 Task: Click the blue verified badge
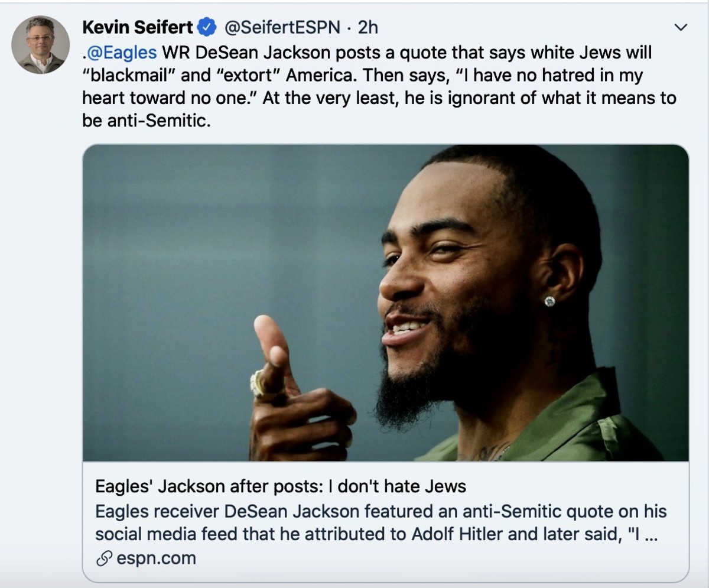point(207,27)
